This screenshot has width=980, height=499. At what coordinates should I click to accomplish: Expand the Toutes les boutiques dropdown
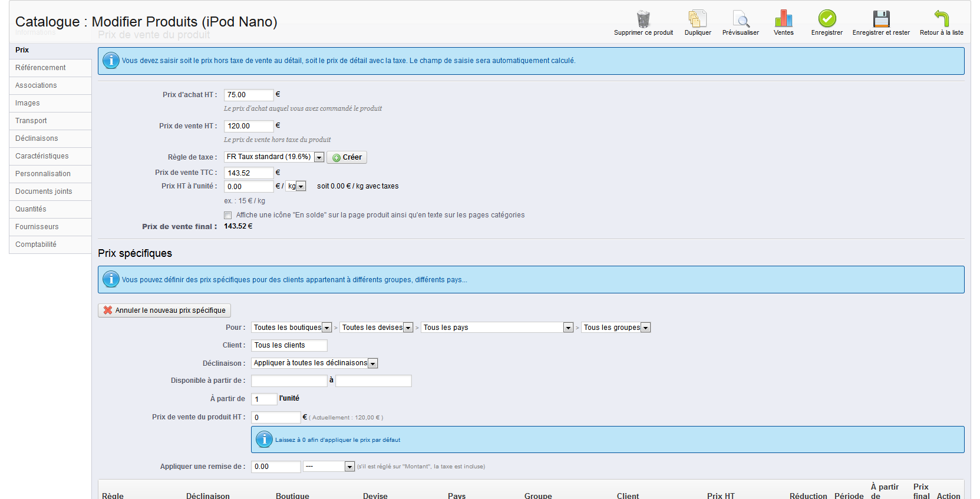point(292,328)
